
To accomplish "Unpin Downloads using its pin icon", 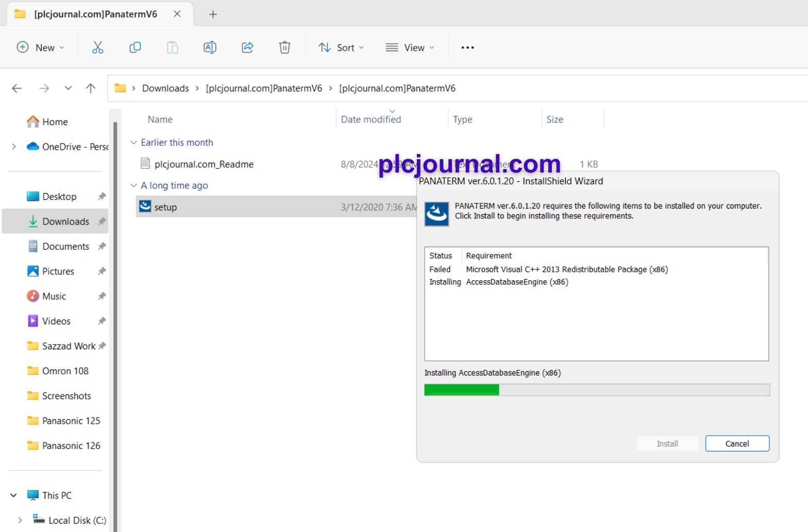I will point(102,221).
